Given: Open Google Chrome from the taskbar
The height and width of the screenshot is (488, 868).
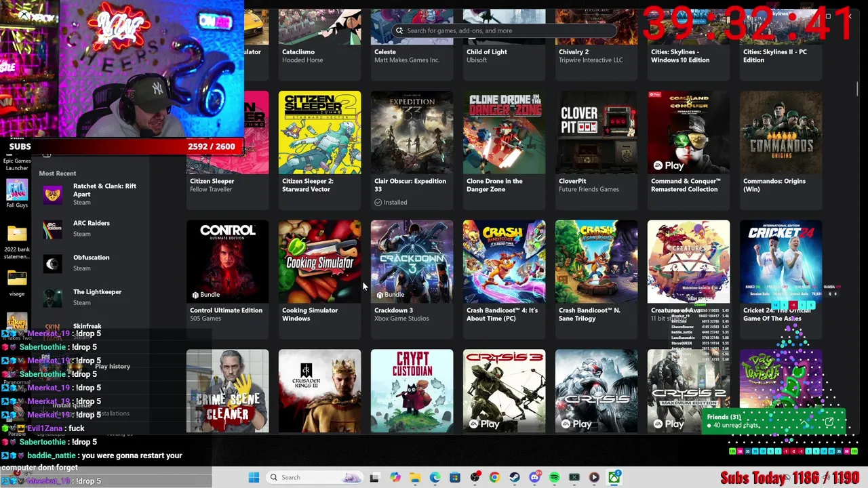Looking at the screenshot, I should [494, 477].
